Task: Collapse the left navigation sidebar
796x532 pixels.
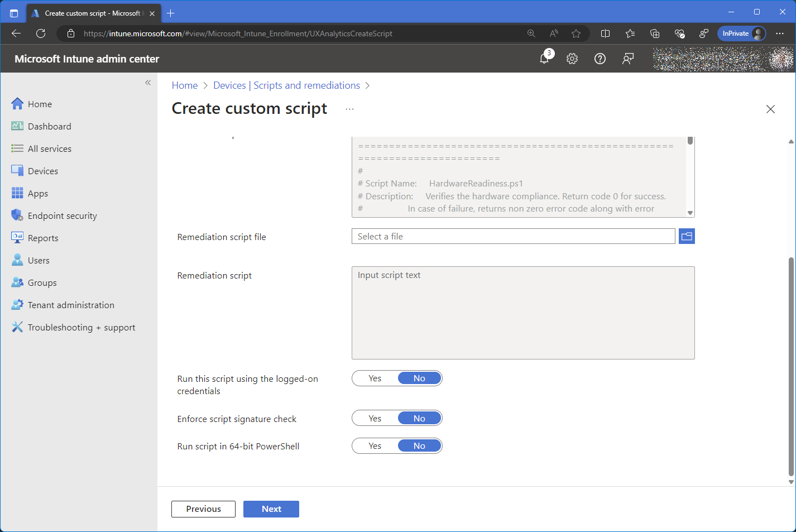Action: (x=148, y=83)
